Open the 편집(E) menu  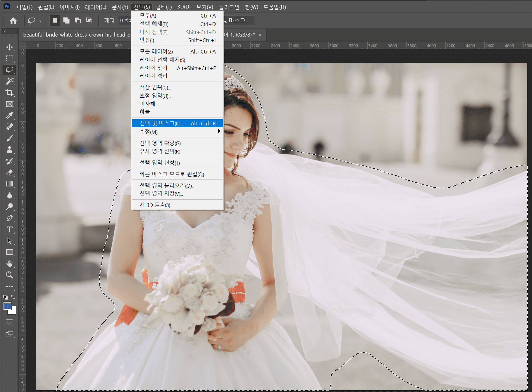point(46,7)
